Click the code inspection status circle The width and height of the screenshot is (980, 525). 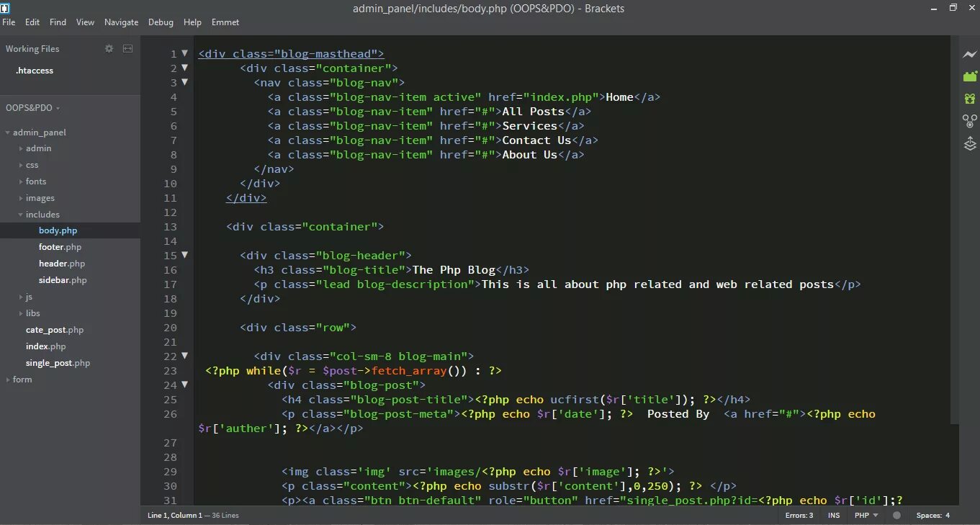[896, 515]
